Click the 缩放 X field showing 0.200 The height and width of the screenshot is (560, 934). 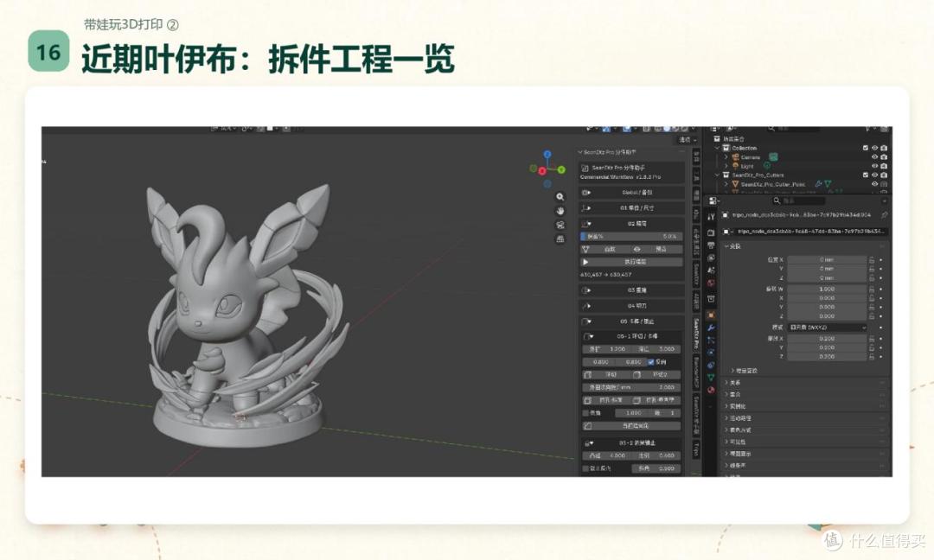pos(827,339)
